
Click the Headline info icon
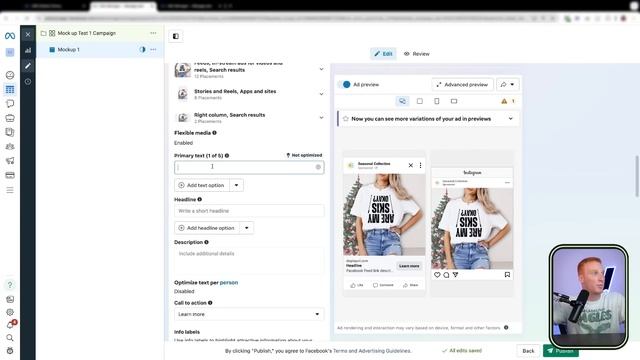coord(200,199)
